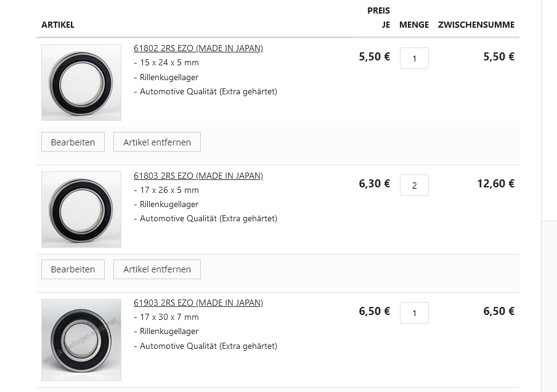The height and width of the screenshot is (392, 557).
Task: Click the 61903 bearing product thumbnail
Action: 81,340
